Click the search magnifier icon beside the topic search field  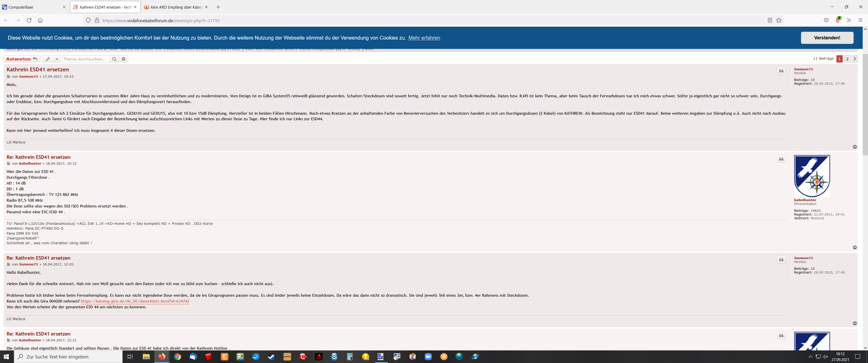114,59
